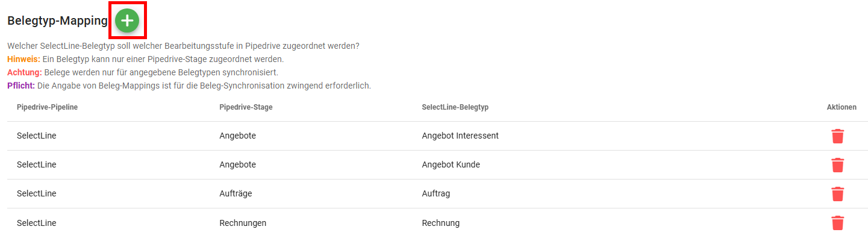Select the Angebot Kunde cell
The image size is (868, 244).
(x=451, y=165)
